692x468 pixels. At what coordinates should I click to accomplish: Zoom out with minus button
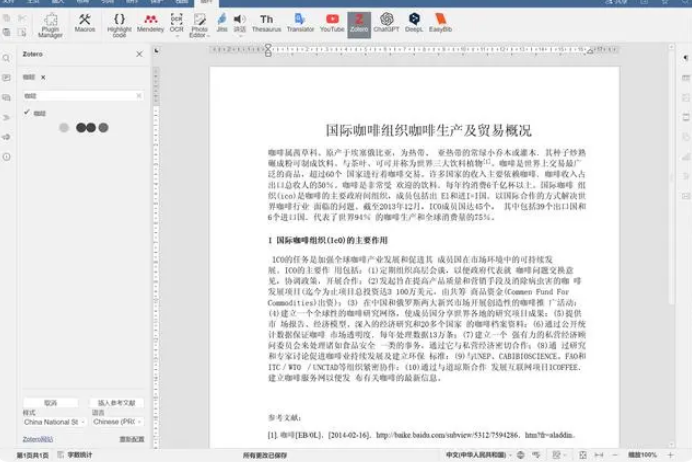pyautogui.click(x=615, y=455)
